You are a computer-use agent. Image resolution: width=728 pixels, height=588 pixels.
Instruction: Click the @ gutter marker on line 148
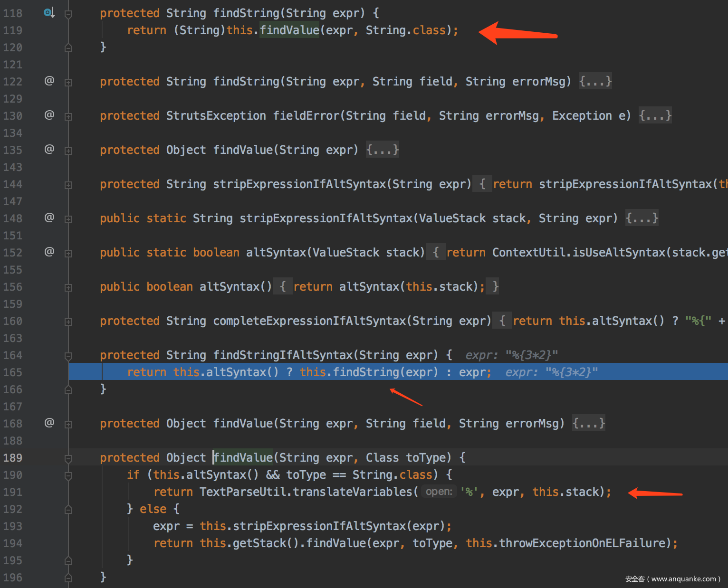tap(49, 218)
